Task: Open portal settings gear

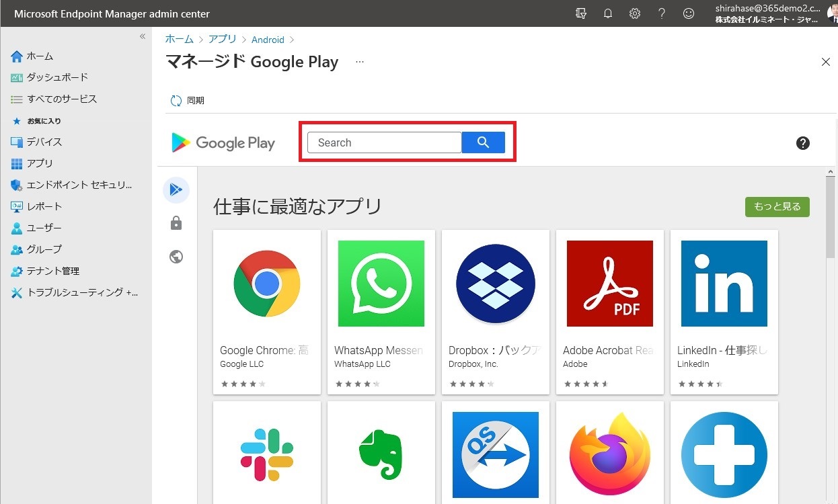Action: coord(635,13)
